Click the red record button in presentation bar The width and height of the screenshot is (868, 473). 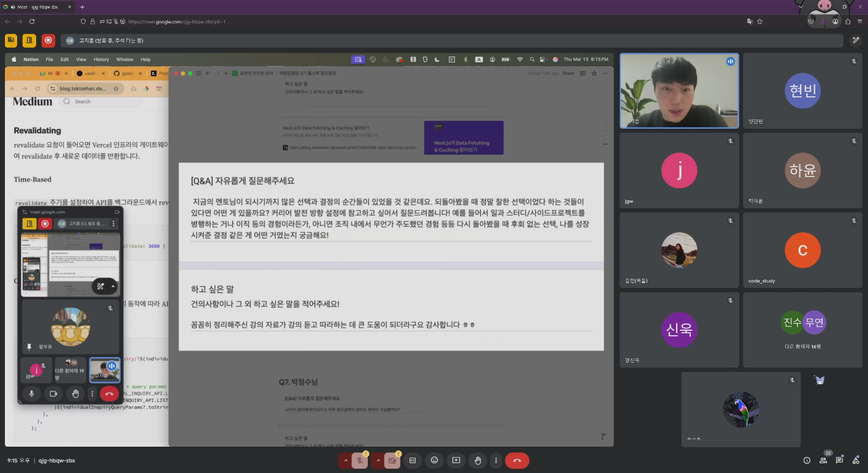click(x=48, y=40)
